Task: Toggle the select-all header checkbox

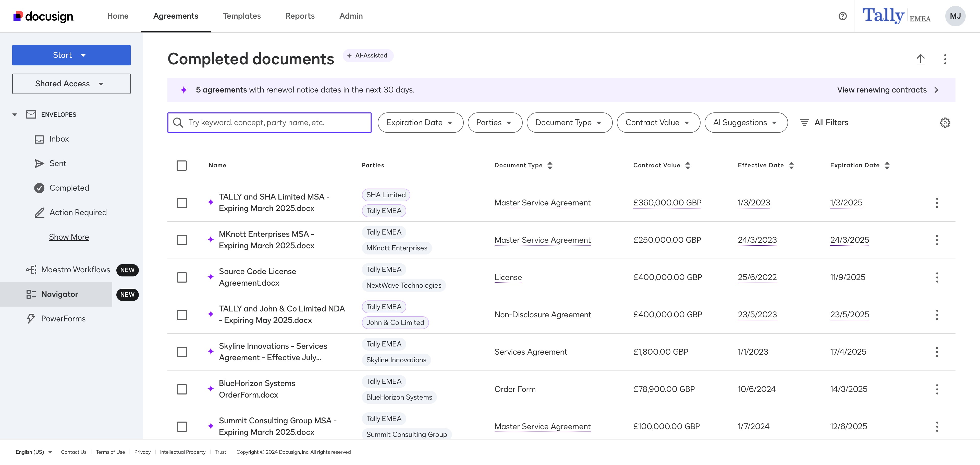Action: coord(181,165)
